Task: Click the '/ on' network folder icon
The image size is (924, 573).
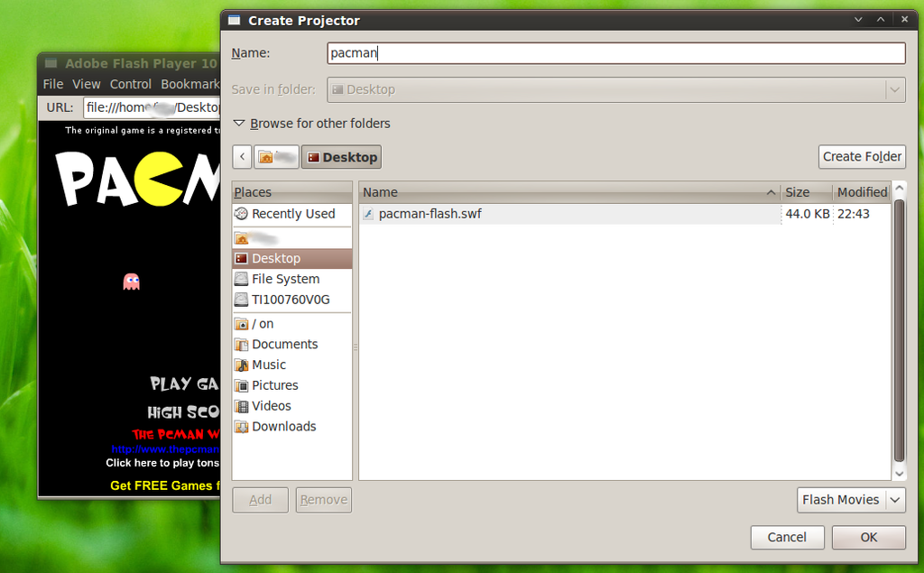Action: [x=241, y=324]
